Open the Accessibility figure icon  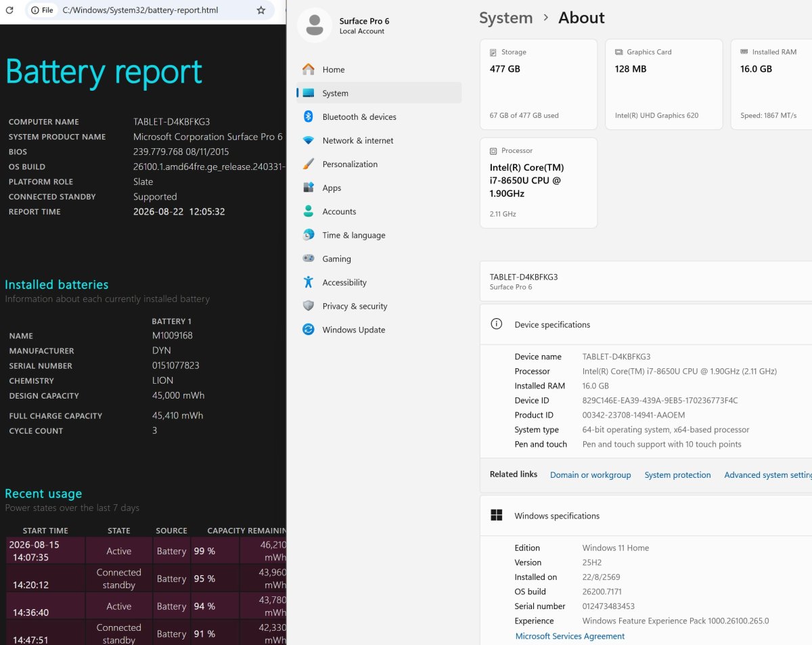pyautogui.click(x=309, y=282)
